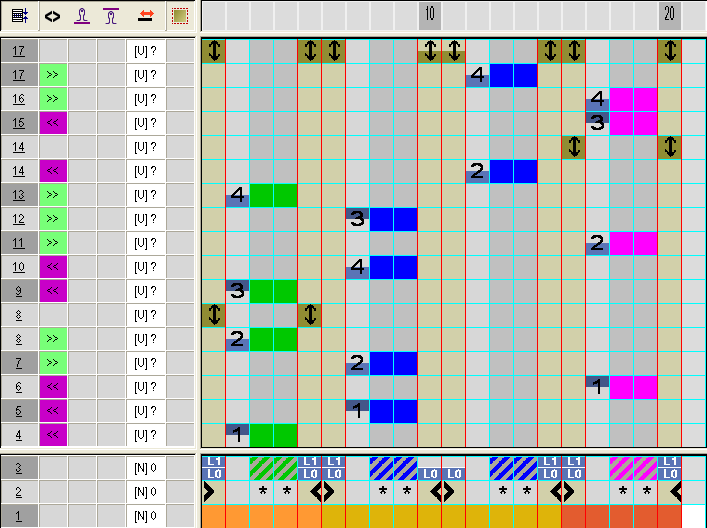Click row number 11 label

[19, 243]
